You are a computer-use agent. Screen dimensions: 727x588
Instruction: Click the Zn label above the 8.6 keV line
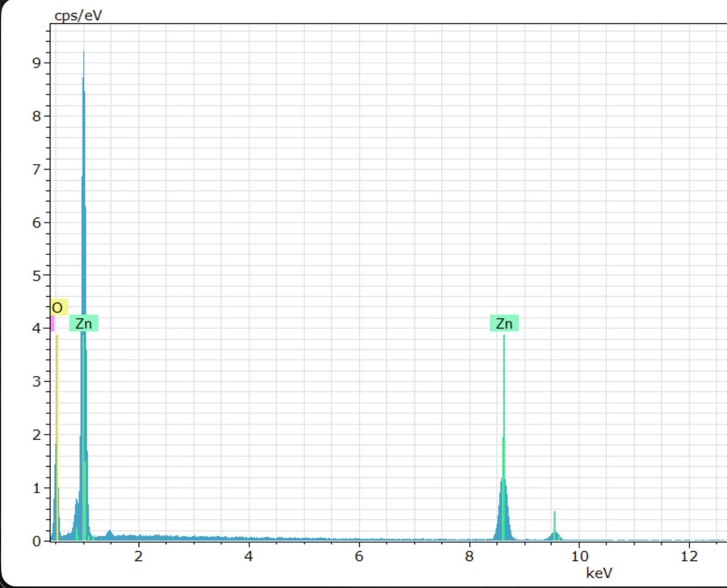tap(504, 323)
